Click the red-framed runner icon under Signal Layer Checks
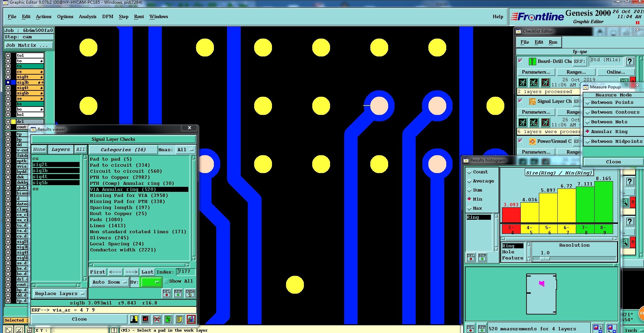 (x=545, y=122)
